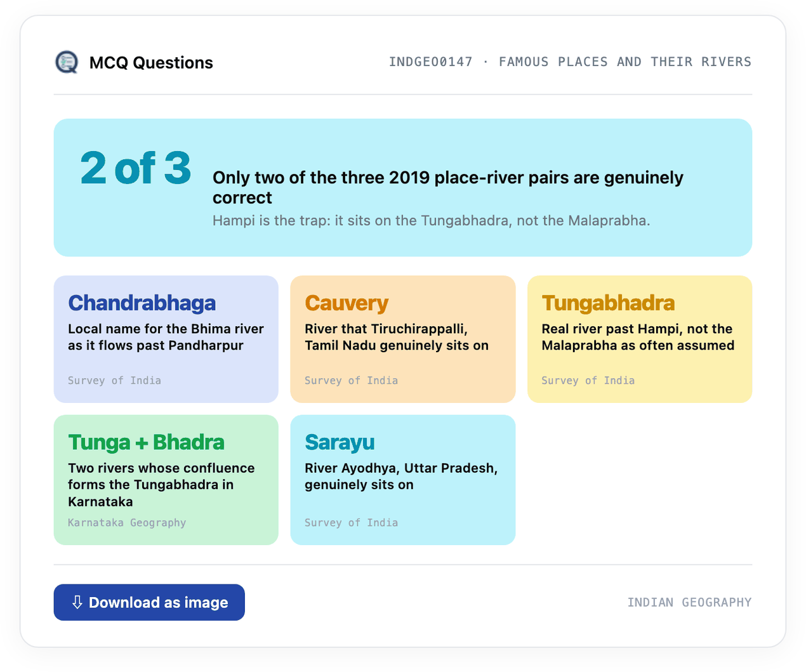Click the download arrow icon
This screenshot has height=672, width=806.
pos(77,602)
